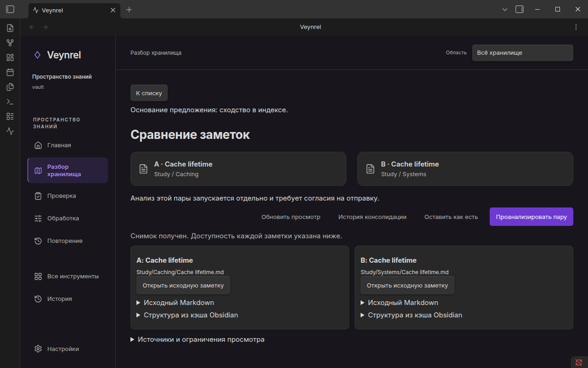Click the К списку button

(x=149, y=93)
